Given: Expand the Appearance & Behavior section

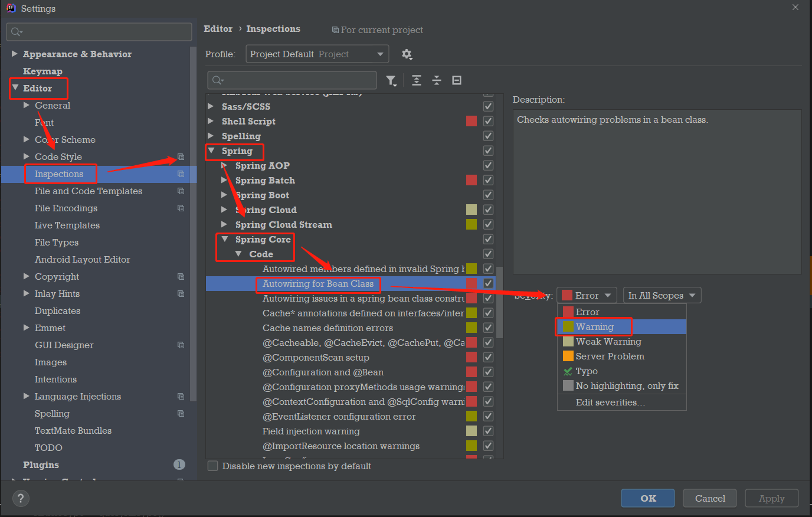Looking at the screenshot, I should (x=15, y=54).
